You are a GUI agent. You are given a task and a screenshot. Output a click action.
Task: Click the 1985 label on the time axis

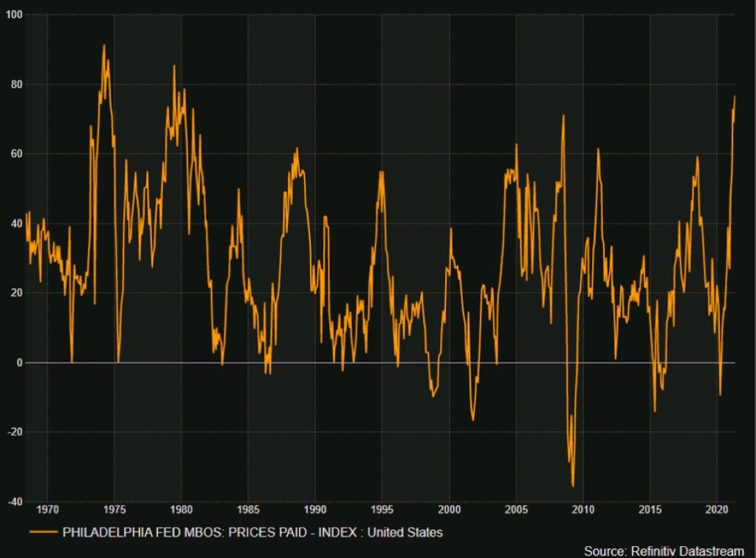click(x=248, y=509)
